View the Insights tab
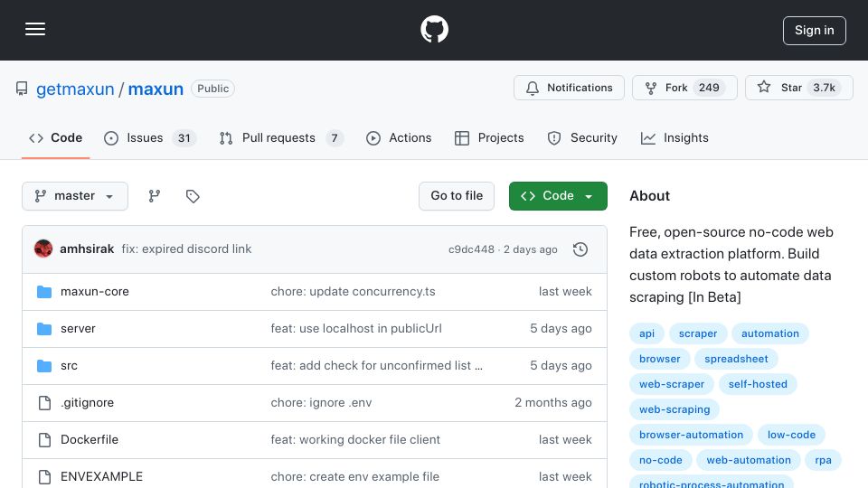The height and width of the screenshot is (488, 868). (675, 137)
